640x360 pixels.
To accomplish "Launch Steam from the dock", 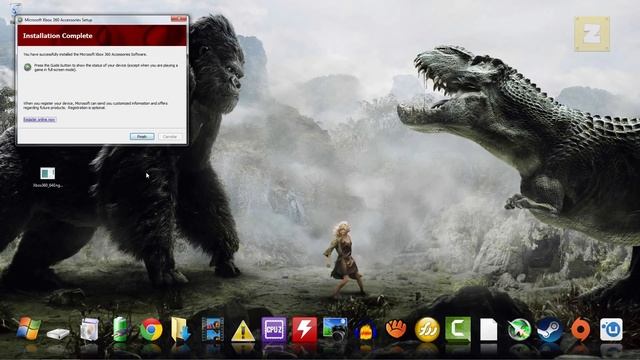I will 549,329.
